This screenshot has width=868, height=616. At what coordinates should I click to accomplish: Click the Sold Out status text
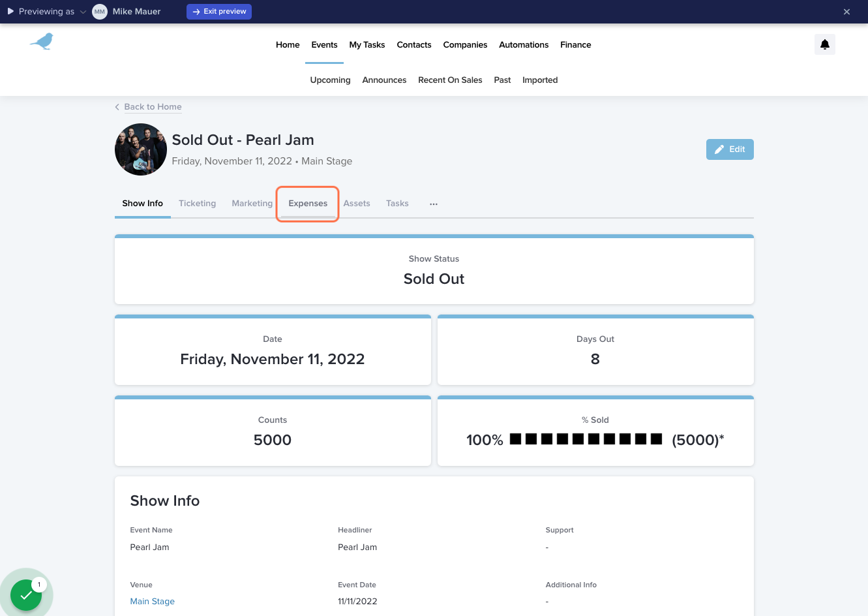[x=434, y=279]
